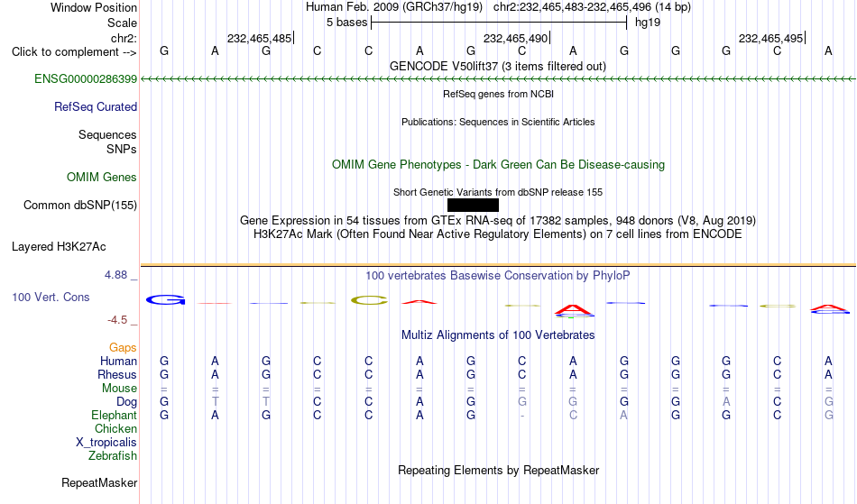Select the Zebrafish species label
Viewport: 857px width, 504px height.
pyautogui.click(x=113, y=455)
